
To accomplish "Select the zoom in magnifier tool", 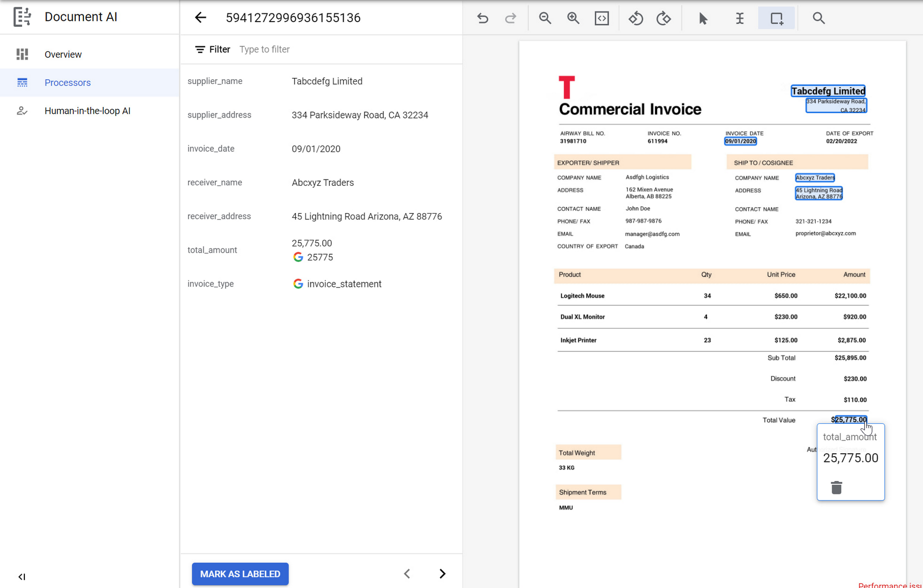I will tap(573, 18).
